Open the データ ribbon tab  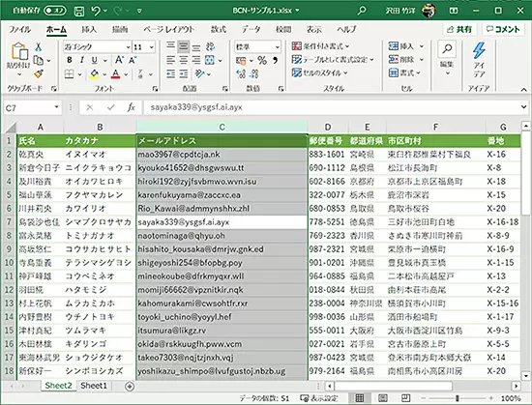click(251, 30)
